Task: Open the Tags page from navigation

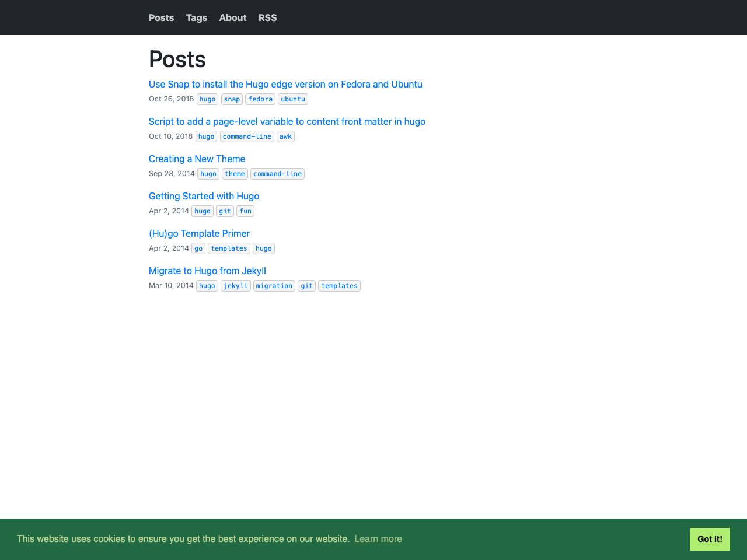Action: tap(196, 17)
